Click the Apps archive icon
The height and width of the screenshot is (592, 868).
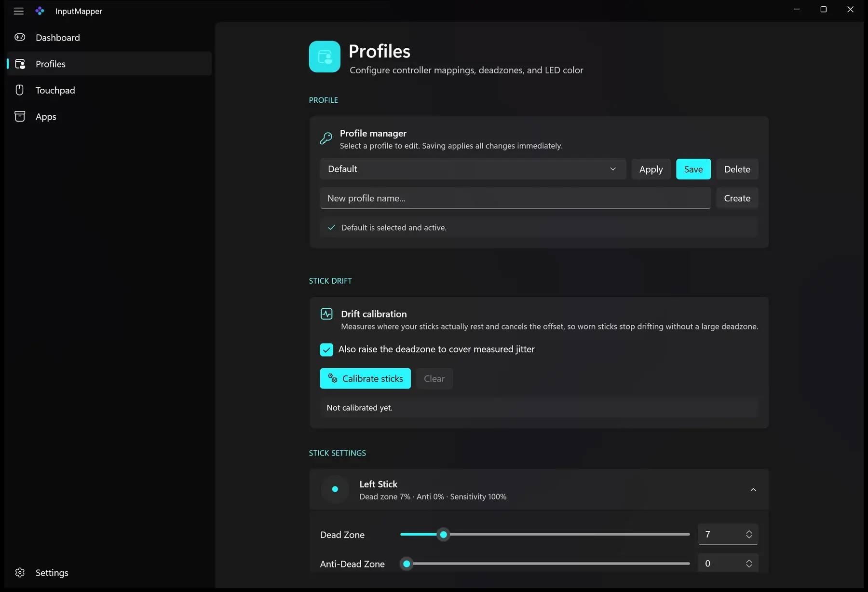(x=20, y=116)
